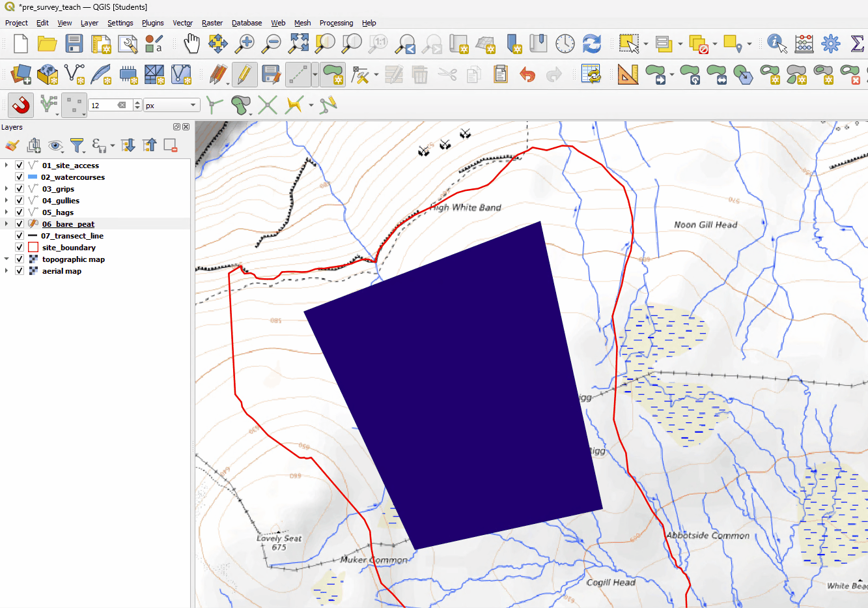Open the Processing menu
This screenshot has height=608, width=868.
[336, 23]
